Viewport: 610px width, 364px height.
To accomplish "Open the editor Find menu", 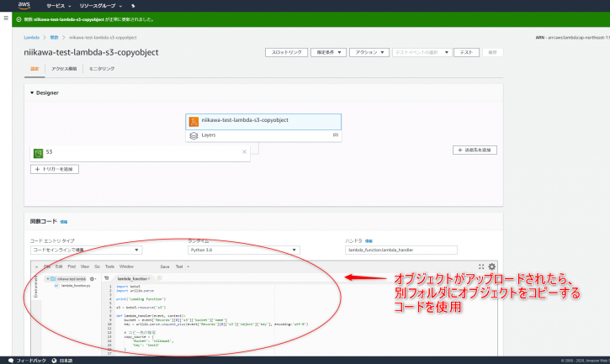I will point(72,266).
